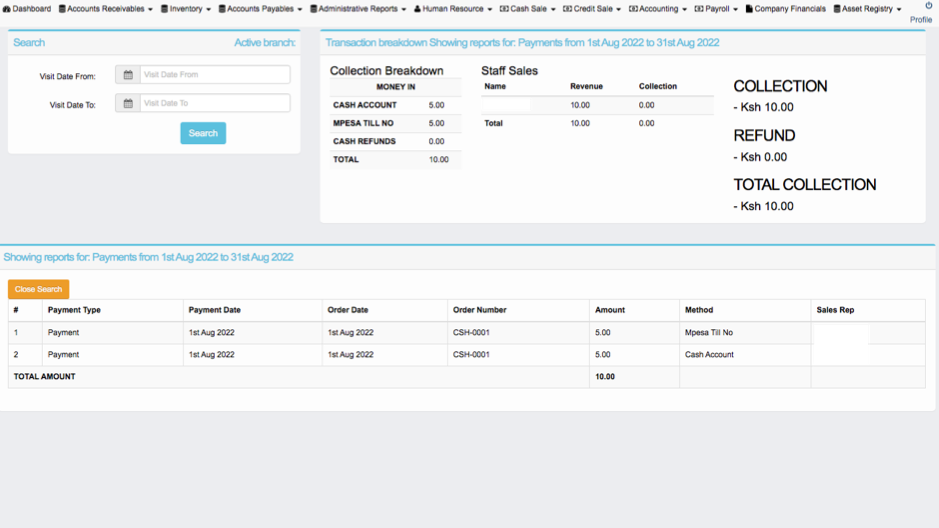Click the blue Search button
Image resolution: width=939 pixels, height=528 pixels.
click(x=203, y=133)
